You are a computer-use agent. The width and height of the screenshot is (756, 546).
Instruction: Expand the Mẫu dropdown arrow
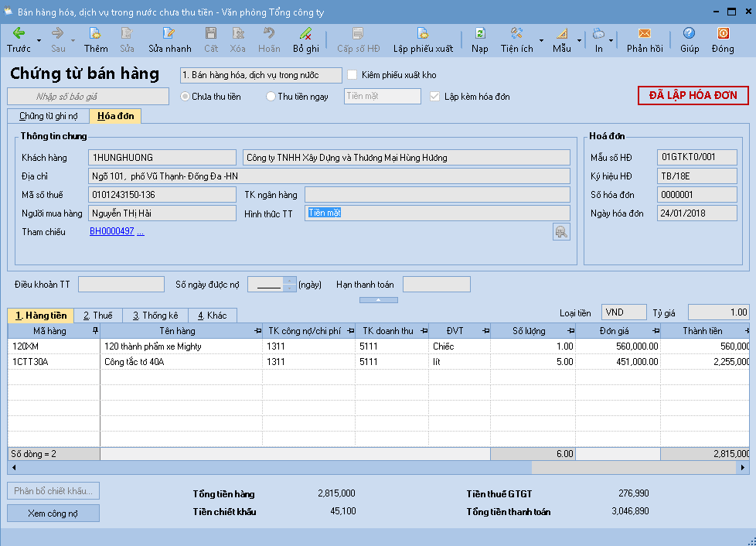click(579, 40)
